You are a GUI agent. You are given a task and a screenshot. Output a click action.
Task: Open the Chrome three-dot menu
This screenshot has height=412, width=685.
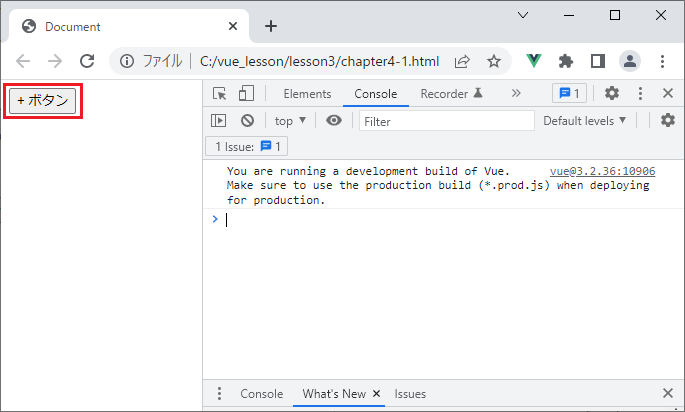point(662,61)
